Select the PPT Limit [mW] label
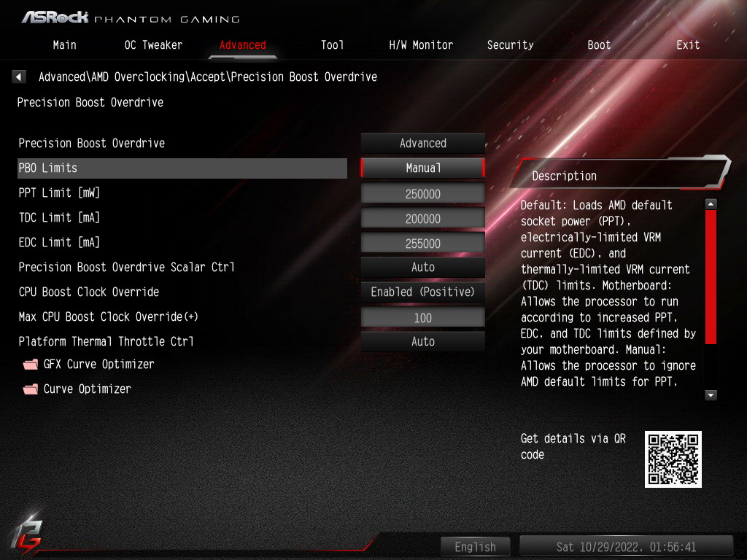 point(59,192)
